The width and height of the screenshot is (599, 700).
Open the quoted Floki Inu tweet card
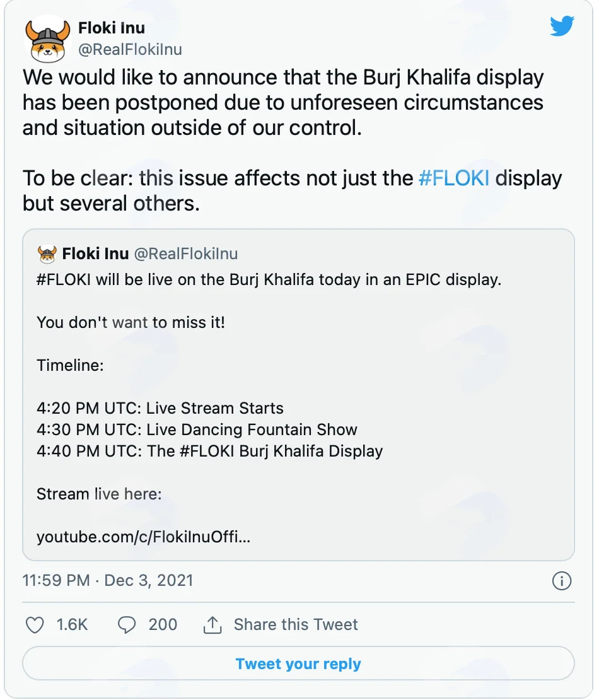[x=298, y=395]
